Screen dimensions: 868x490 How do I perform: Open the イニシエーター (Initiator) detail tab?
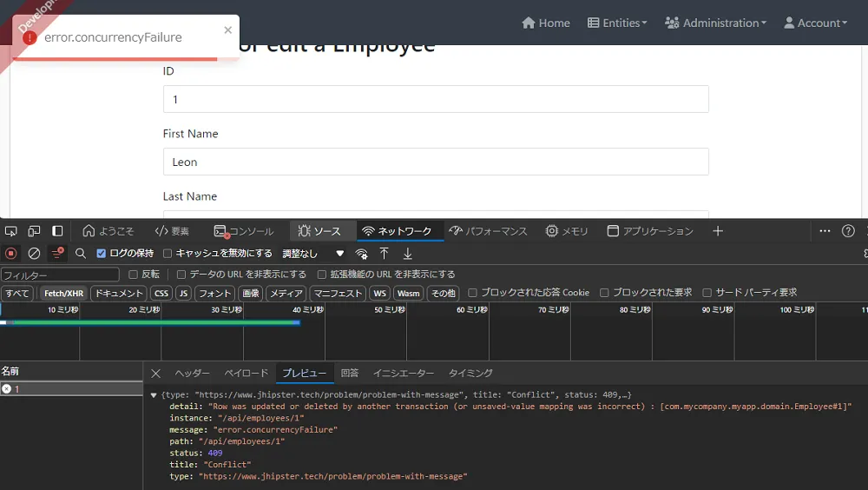[404, 373]
